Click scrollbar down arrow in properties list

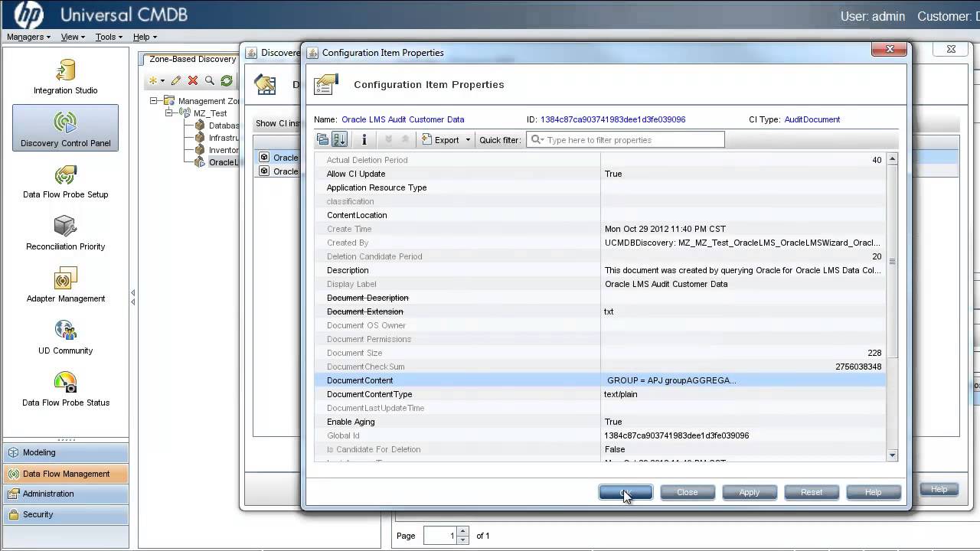tap(892, 455)
